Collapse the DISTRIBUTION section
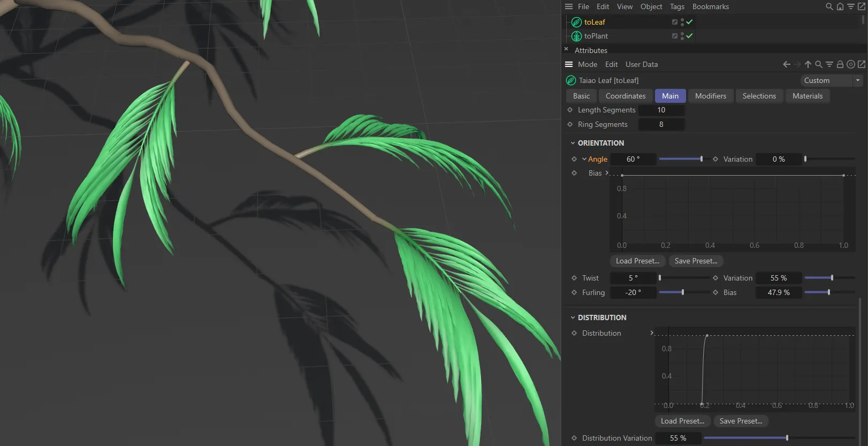868x446 pixels. click(x=573, y=318)
